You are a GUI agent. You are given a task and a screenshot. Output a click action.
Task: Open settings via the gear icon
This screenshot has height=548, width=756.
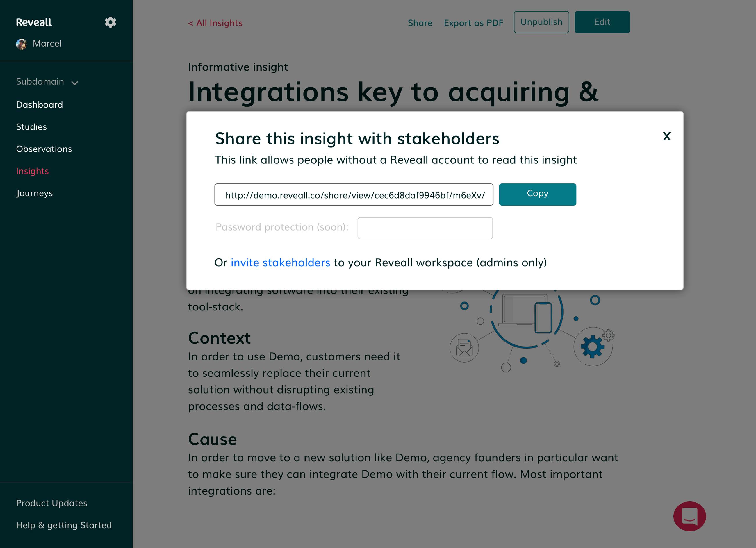point(110,22)
